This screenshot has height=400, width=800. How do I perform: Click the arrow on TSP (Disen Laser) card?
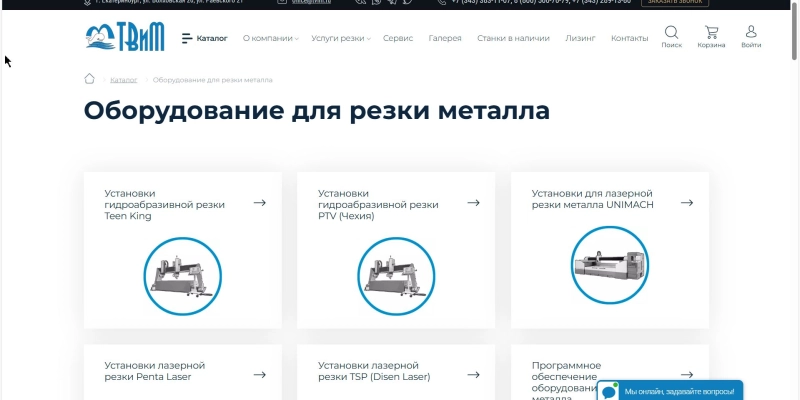[474, 375]
